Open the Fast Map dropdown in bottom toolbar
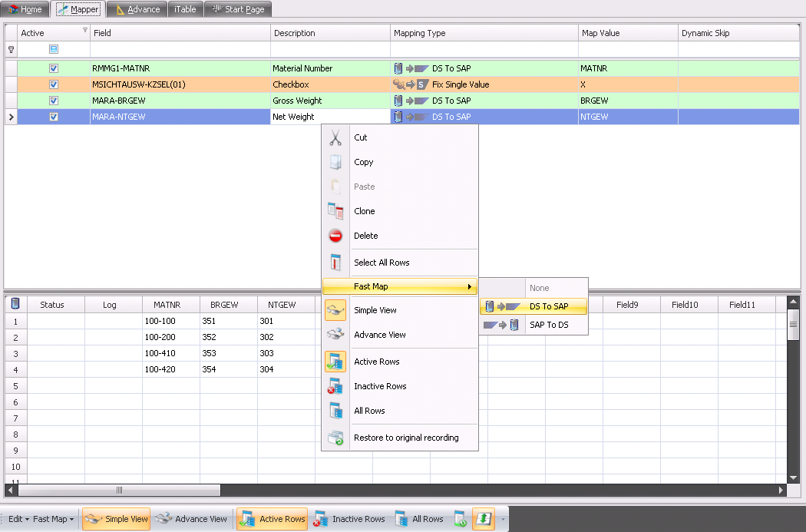 pos(54,519)
